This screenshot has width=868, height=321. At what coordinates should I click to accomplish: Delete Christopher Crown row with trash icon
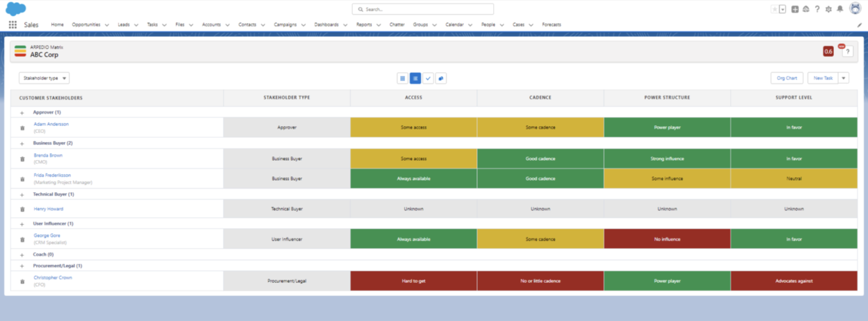pyautogui.click(x=22, y=281)
